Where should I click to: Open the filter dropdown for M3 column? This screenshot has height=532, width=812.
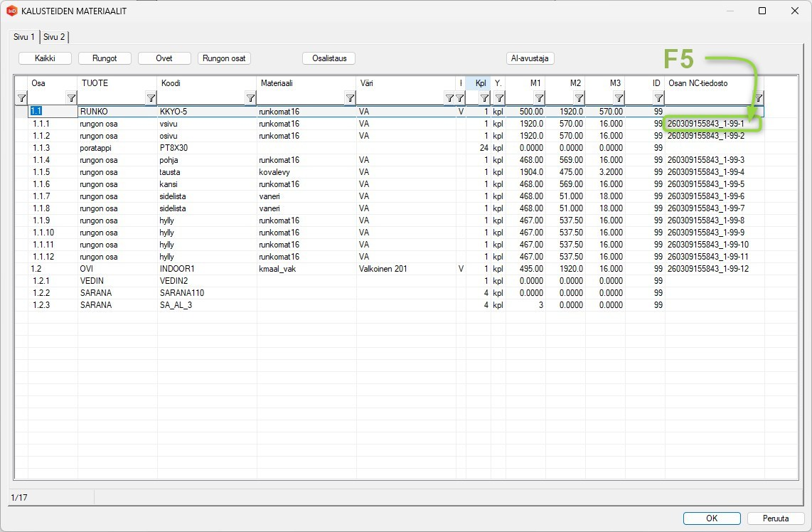pos(619,98)
